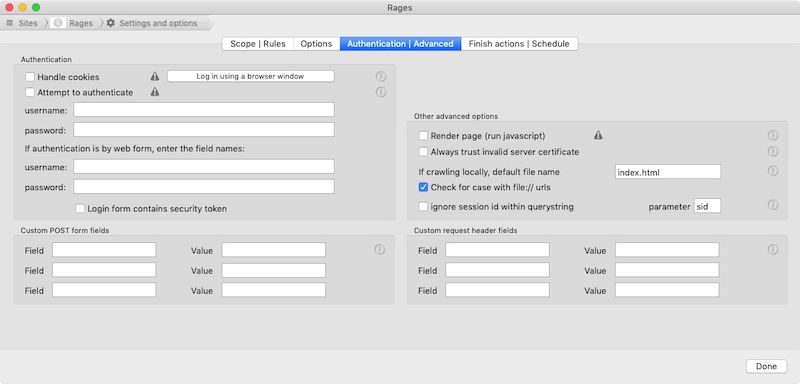Open the info icon for Custom POST form fields

(x=380, y=250)
